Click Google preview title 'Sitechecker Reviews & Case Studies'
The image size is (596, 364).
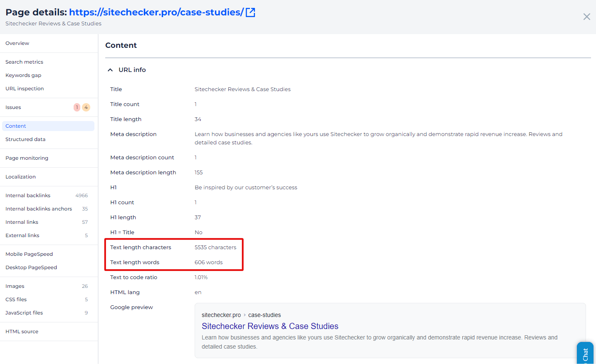[270, 326]
